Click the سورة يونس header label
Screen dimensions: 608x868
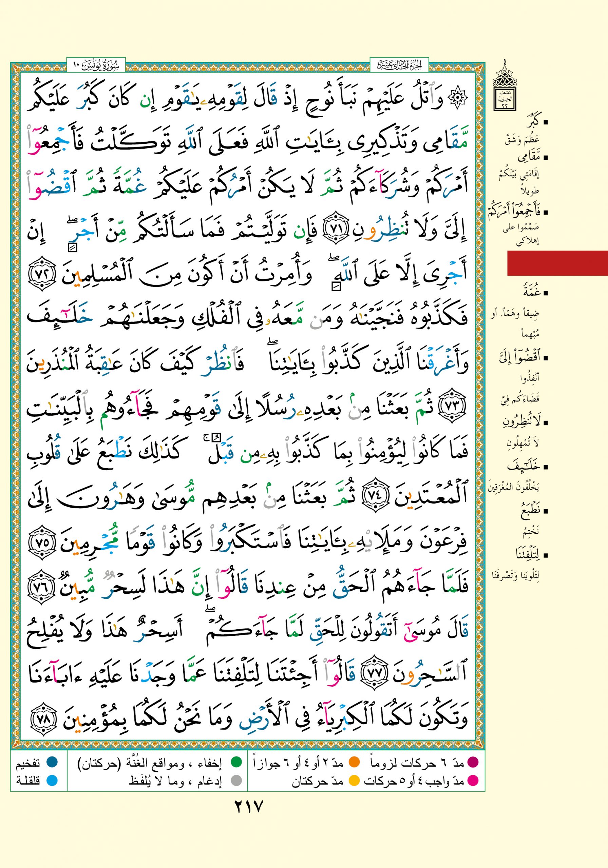click(x=96, y=65)
